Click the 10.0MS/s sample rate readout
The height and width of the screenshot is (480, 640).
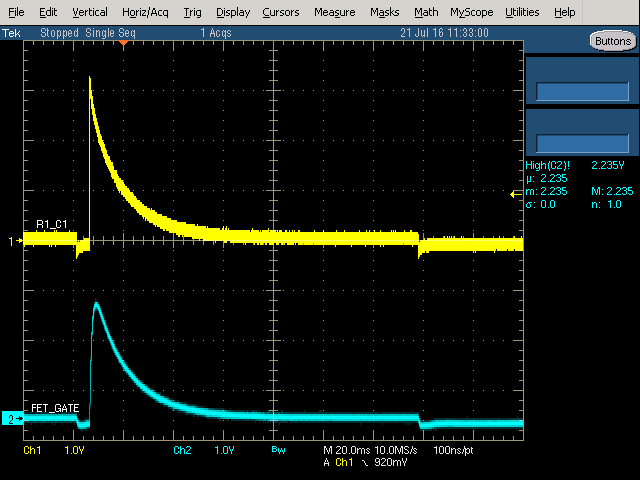click(x=396, y=450)
